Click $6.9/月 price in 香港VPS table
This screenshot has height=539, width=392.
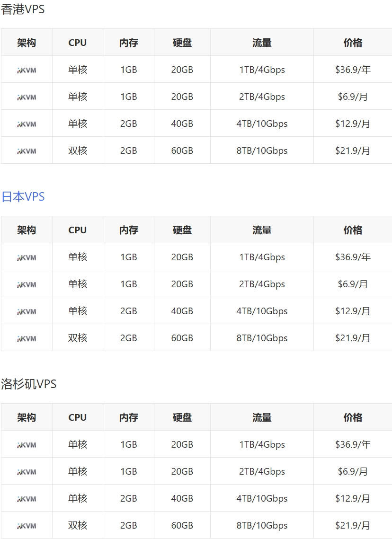click(353, 97)
